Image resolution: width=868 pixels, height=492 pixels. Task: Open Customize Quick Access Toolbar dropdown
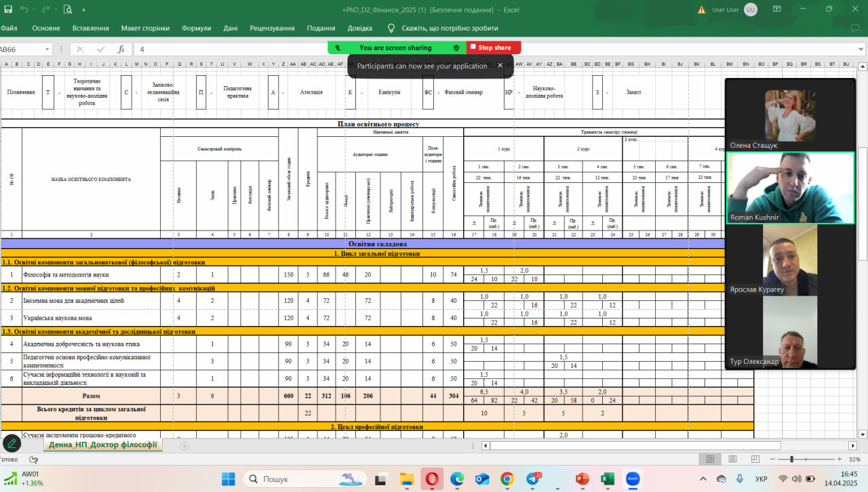[84, 9]
